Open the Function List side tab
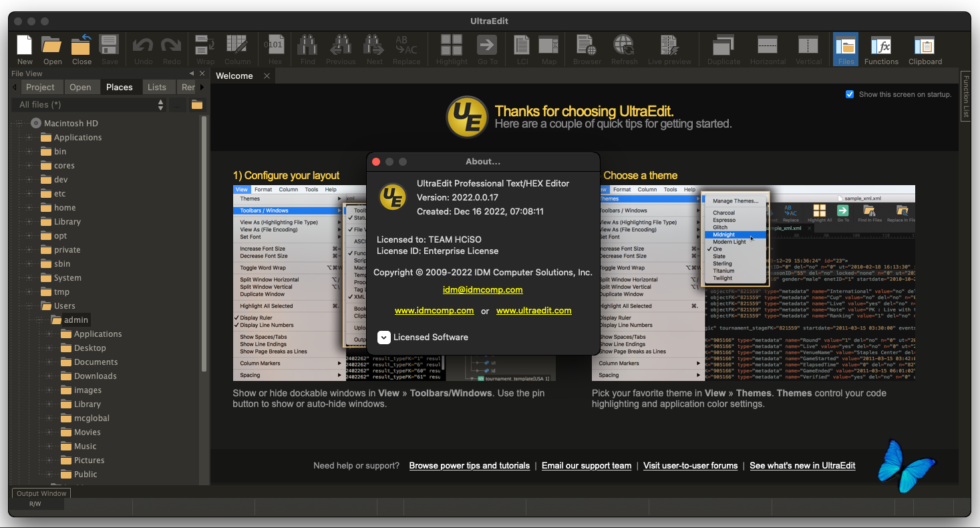Viewport: 980px width, 528px height. point(965,96)
